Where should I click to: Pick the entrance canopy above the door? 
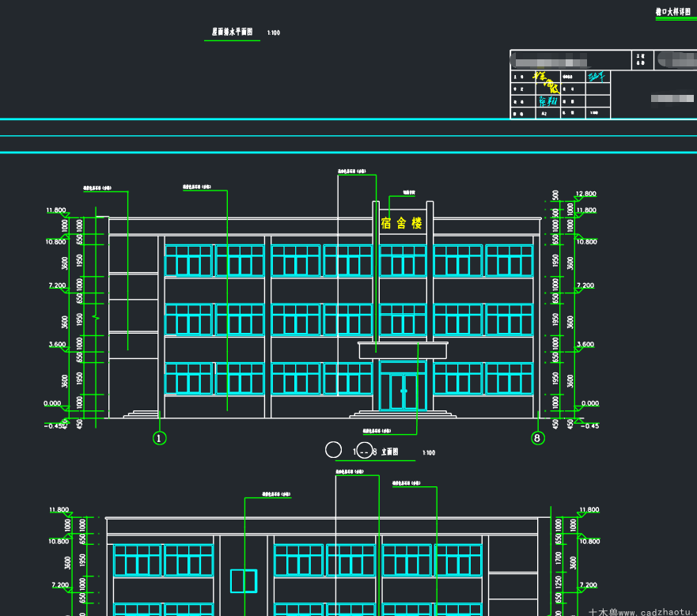point(403,350)
